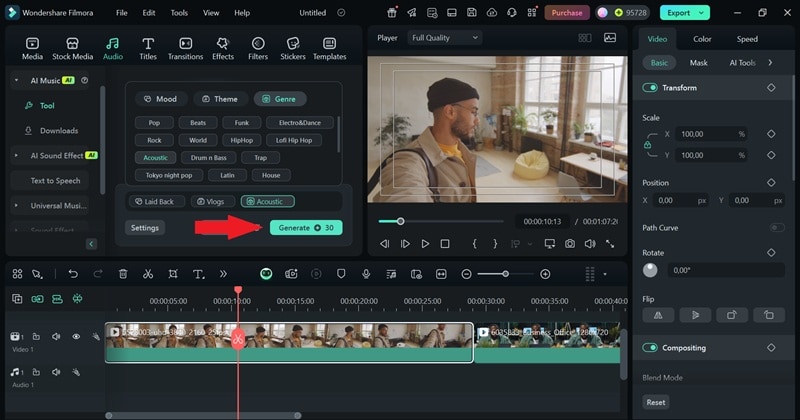Open the Stickers panel
Screen dimensions: 800x420
293,49
